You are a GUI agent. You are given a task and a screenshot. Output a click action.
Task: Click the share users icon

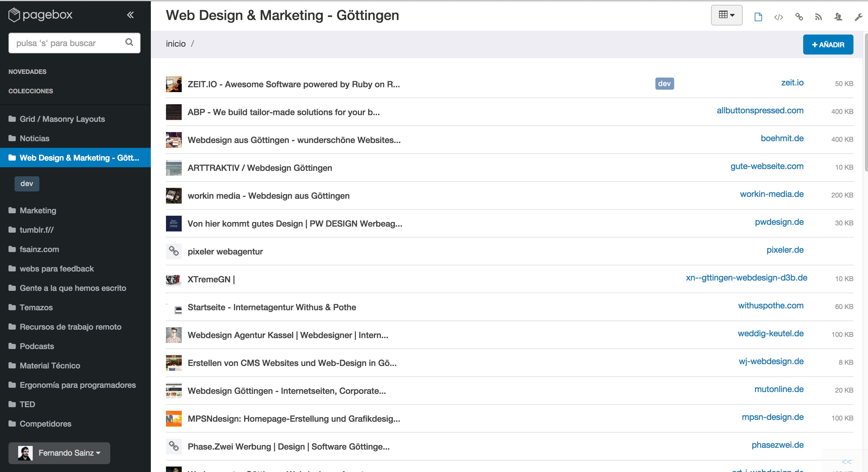click(838, 17)
